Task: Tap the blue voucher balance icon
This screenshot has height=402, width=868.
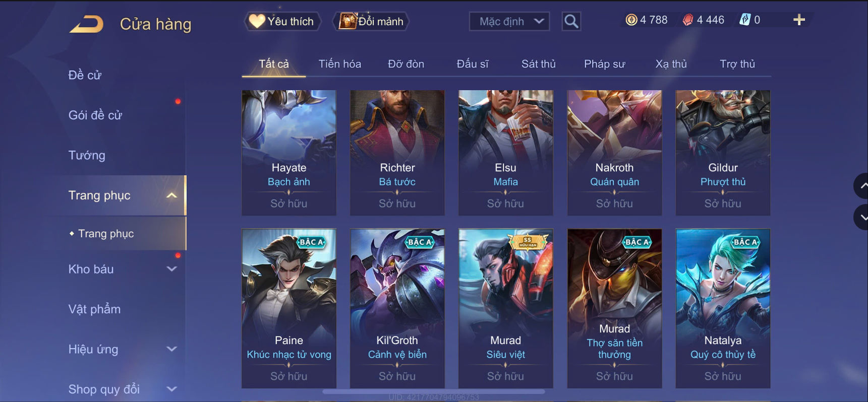Action: (x=745, y=20)
